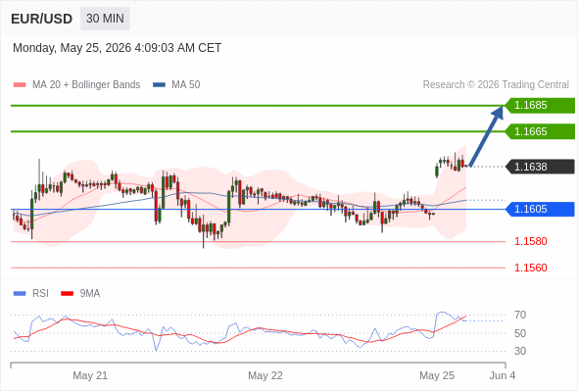578x392 pixels.
Task: Select the 1.1665 resistance price tag
Action: click(540, 131)
